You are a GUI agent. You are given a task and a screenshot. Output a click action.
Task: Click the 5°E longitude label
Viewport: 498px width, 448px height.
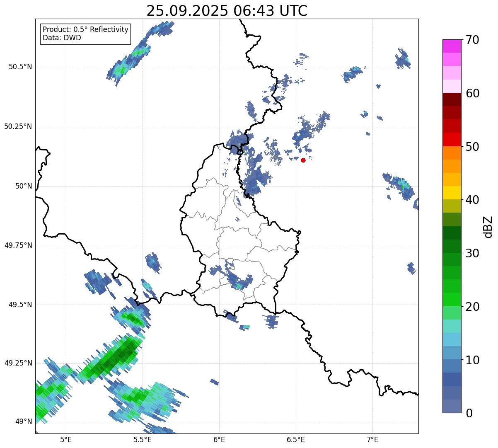66,439
